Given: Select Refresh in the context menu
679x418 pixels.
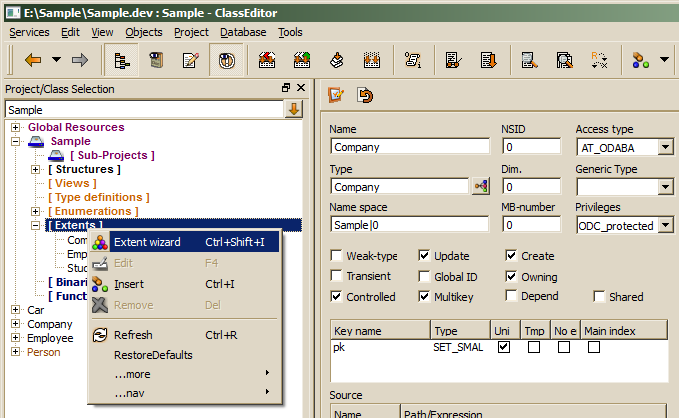Looking at the screenshot, I should click(133, 335).
